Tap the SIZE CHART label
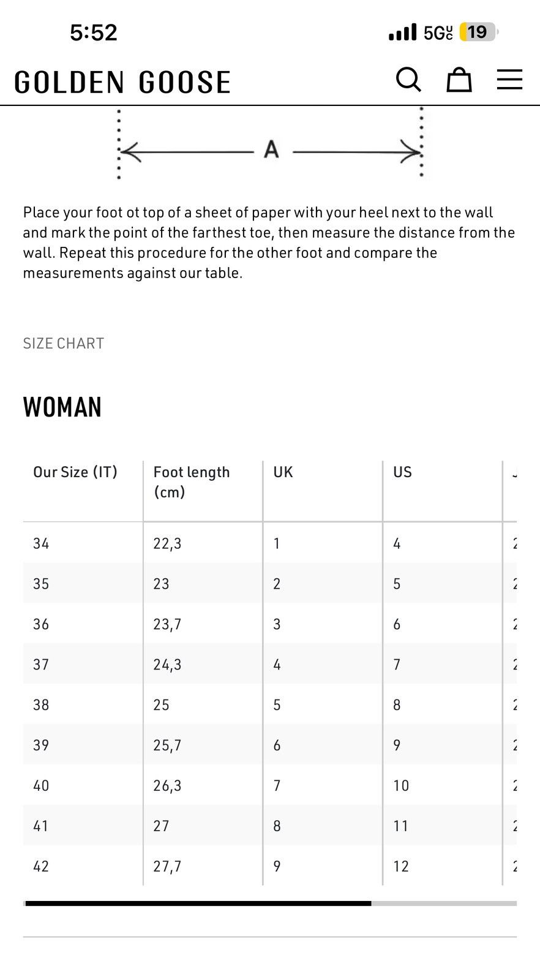This screenshot has width=540, height=980. [x=64, y=344]
